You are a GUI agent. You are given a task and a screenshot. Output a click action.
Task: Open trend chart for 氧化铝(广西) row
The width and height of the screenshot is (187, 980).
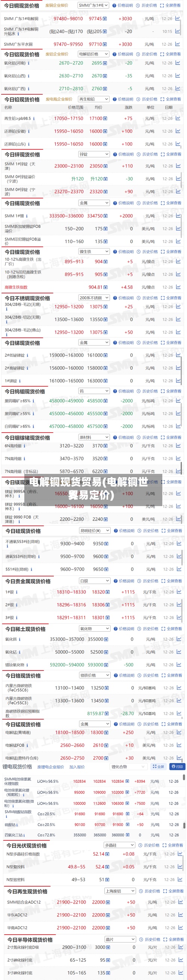point(178,89)
